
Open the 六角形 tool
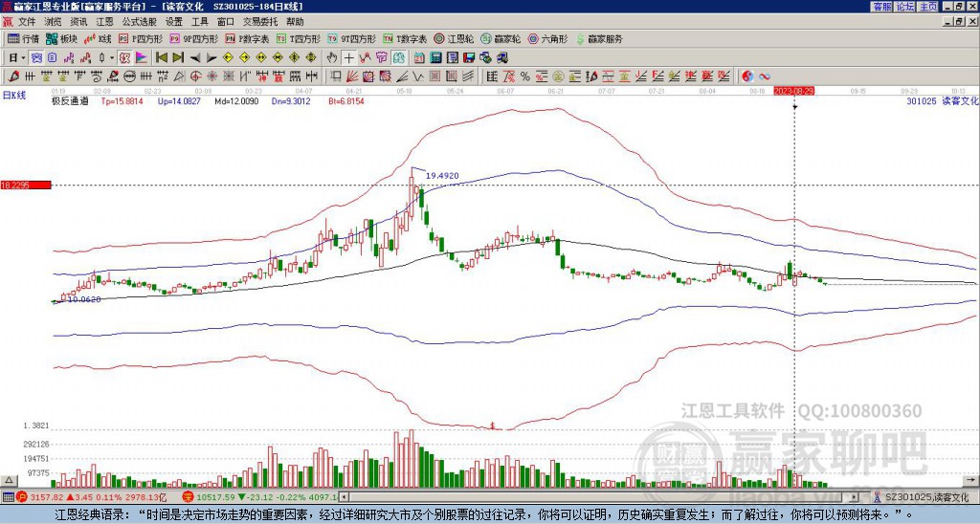tap(548, 38)
